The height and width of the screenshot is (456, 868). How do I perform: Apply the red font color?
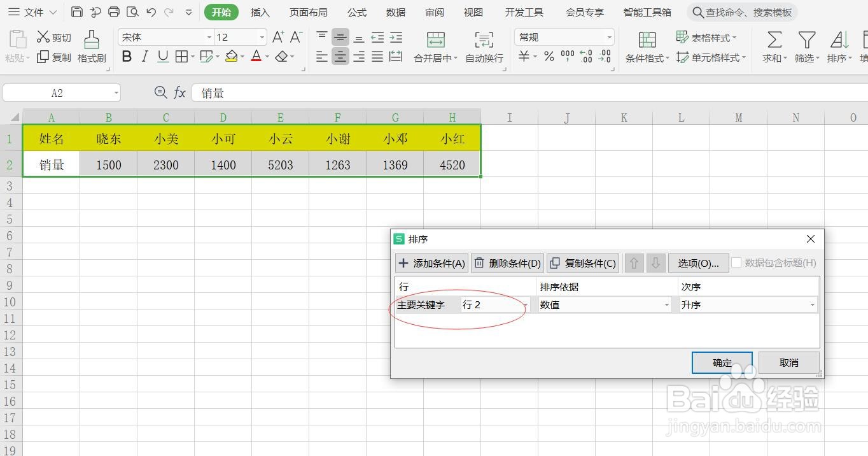(256, 57)
